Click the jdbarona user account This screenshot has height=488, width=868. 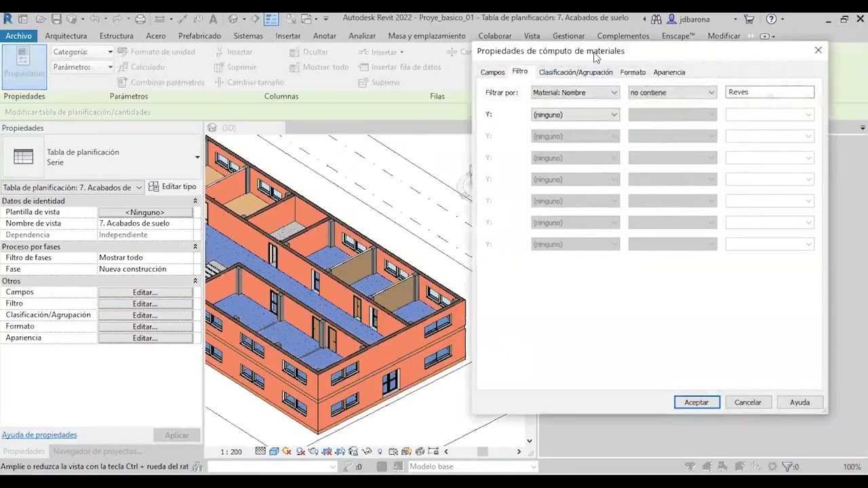[689, 19]
